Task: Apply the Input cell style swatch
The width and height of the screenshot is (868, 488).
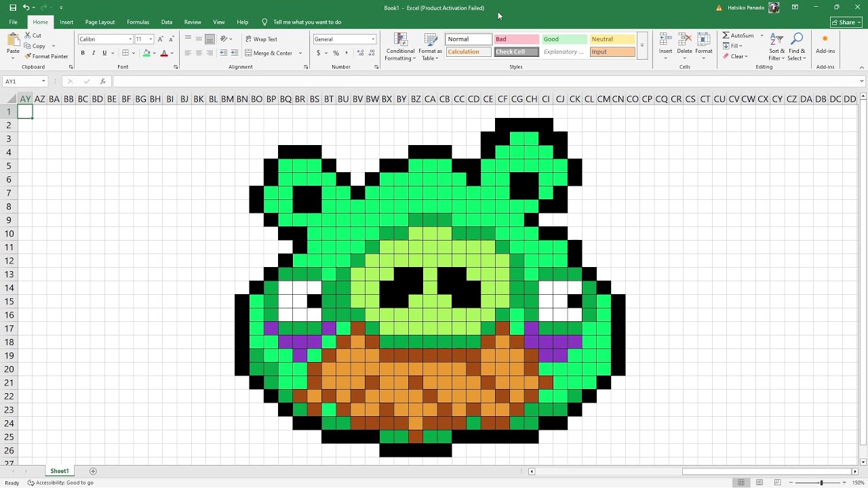Action: [x=612, y=52]
